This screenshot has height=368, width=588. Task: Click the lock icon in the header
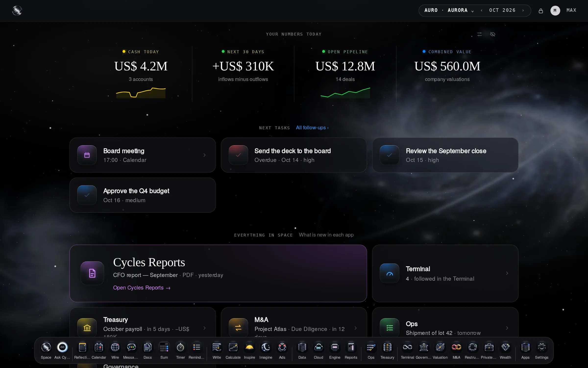coord(541,11)
